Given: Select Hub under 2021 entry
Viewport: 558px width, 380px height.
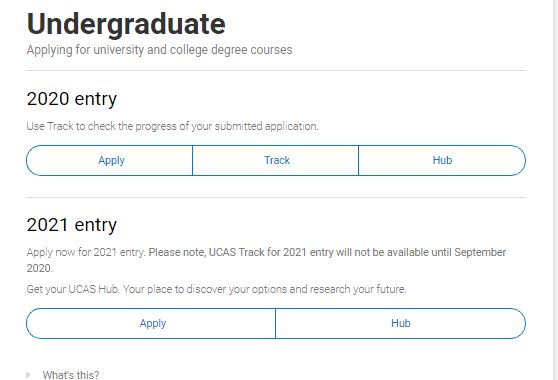Looking at the screenshot, I should [401, 323].
